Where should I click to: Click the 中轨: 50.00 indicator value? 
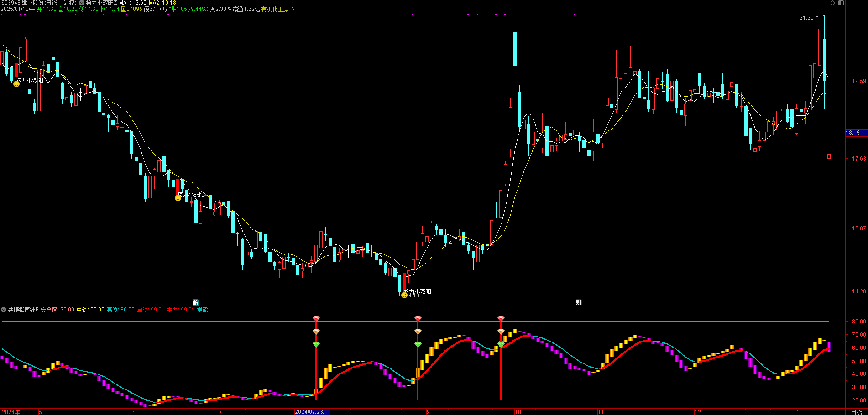tap(90, 310)
